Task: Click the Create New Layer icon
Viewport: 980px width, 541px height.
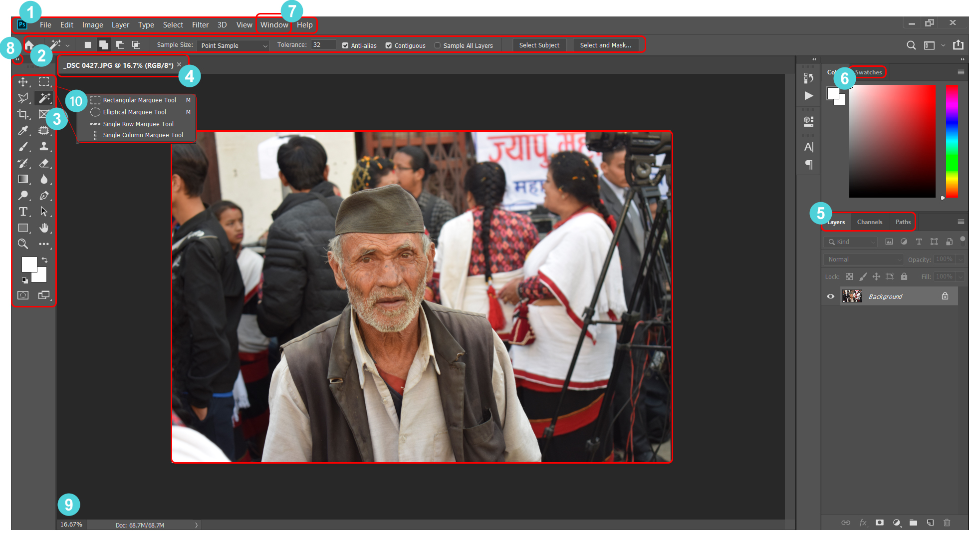Action: (x=930, y=523)
